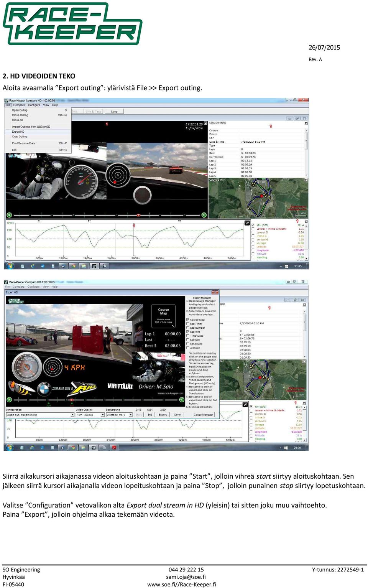This screenshot has height=588, width=368.
Task: Click the Sync to Time toolbar button
Action: click(x=94, y=112)
